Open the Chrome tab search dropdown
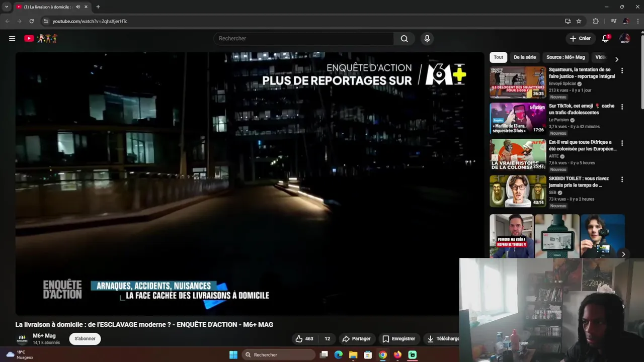Image resolution: width=644 pixels, height=362 pixels. [x=7, y=7]
